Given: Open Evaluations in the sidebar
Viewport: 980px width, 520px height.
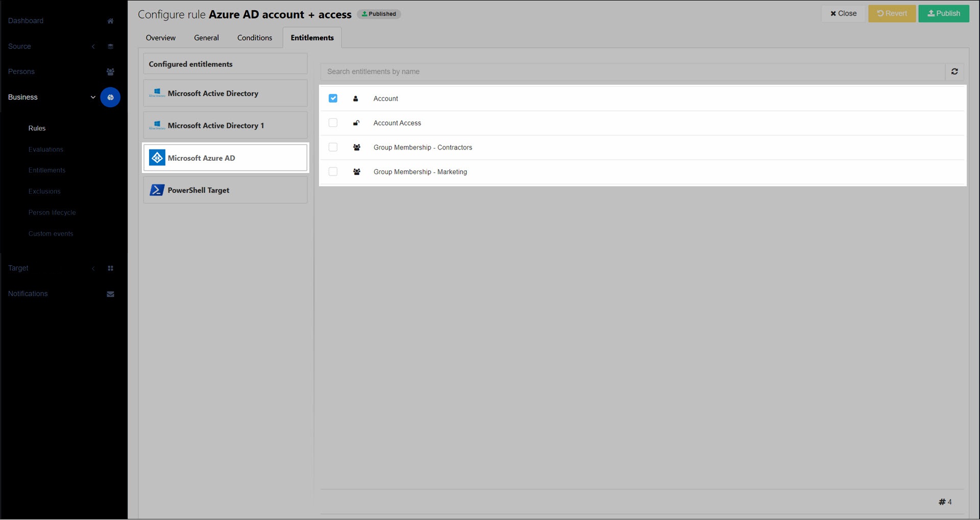Looking at the screenshot, I should (46, 150).
